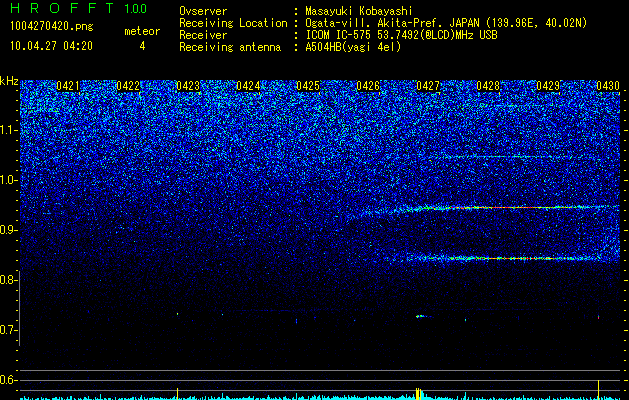Select the ICOM IC-575 receiver value

coord(401,35)
